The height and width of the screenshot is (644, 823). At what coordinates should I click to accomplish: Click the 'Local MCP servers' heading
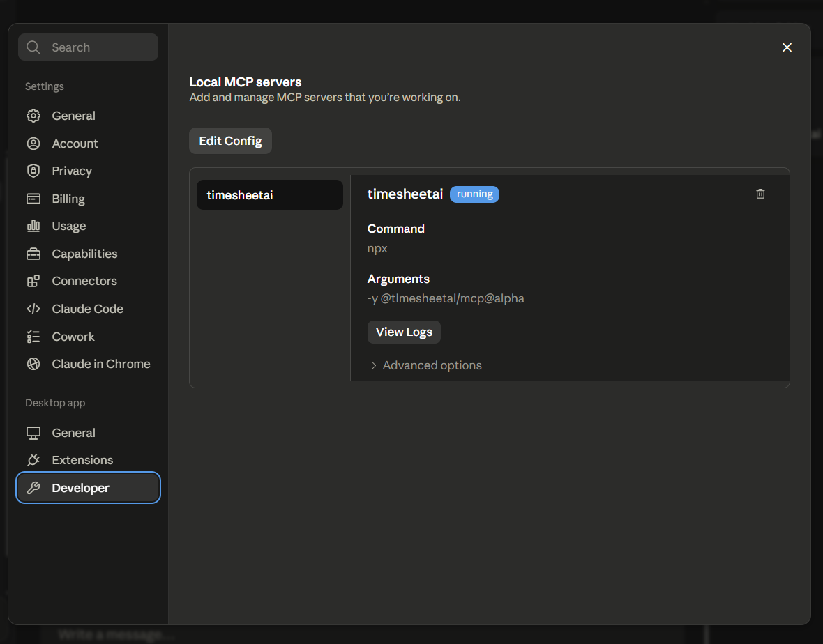click(x=245, y=82)
